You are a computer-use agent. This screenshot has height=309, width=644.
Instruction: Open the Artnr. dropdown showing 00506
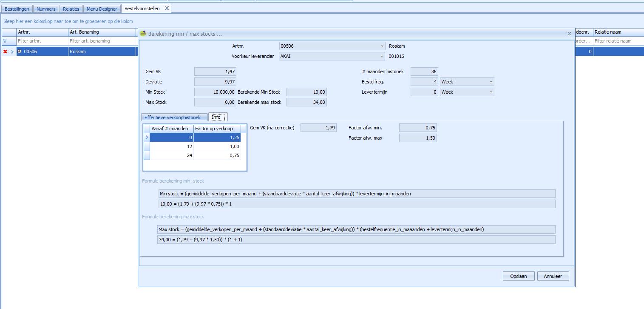coord(382,46)
